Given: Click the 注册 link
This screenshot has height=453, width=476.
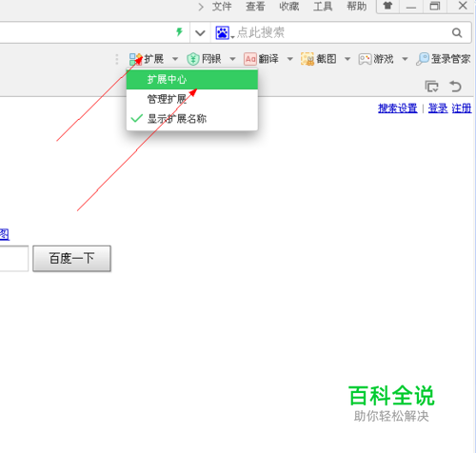Looking at the screenshot, I should [462, 108].
